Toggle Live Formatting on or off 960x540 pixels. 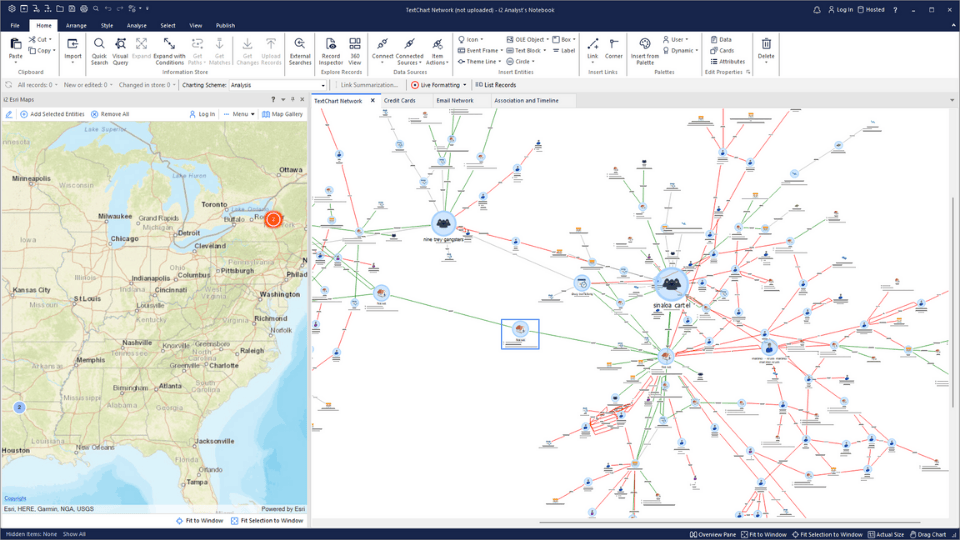(435, 85)
